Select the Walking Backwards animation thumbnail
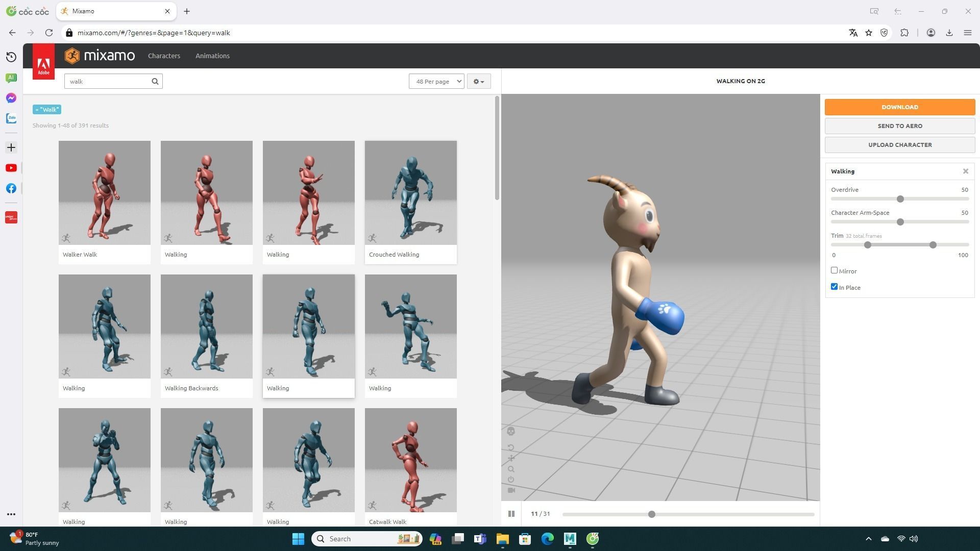This screenshot has width=980, height=551. click(x=207, y=327)
